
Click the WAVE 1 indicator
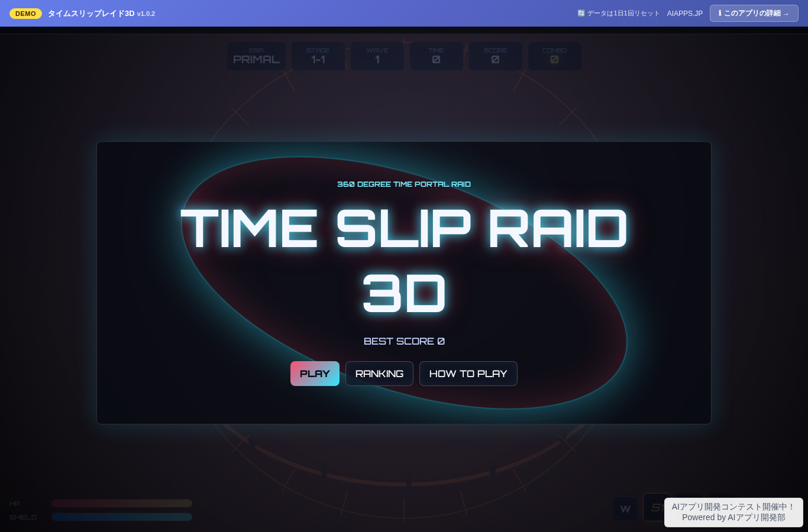(x=377, y=56)
